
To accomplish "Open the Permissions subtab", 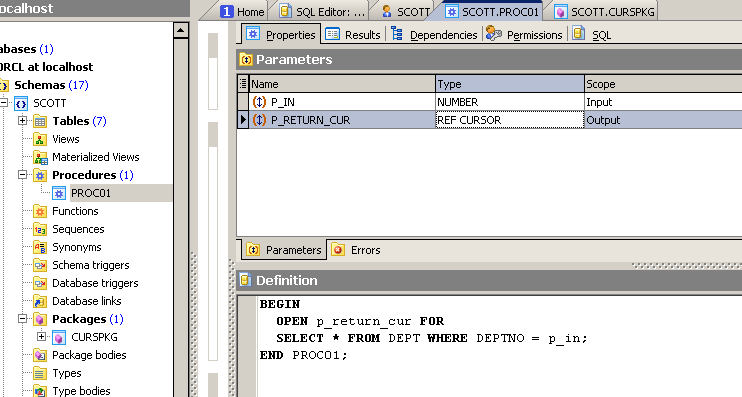I will [x=524, y=35].
